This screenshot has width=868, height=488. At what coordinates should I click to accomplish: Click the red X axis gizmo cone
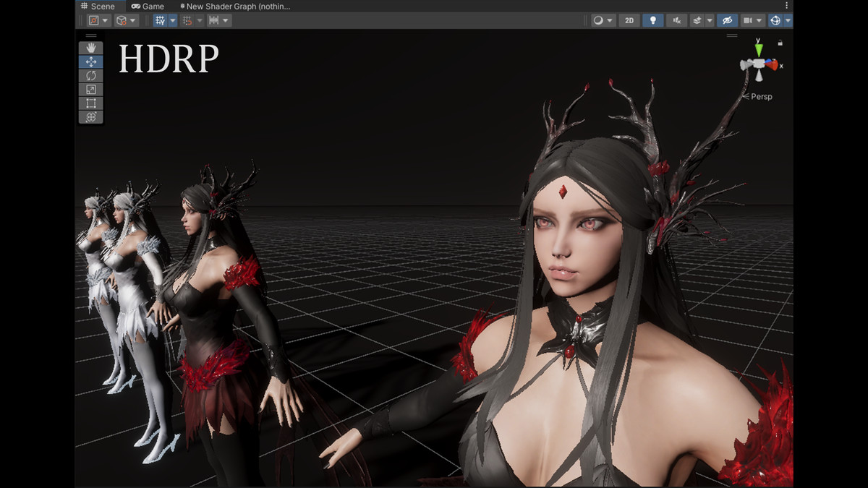pyautogui.click(x=773, y=64)
